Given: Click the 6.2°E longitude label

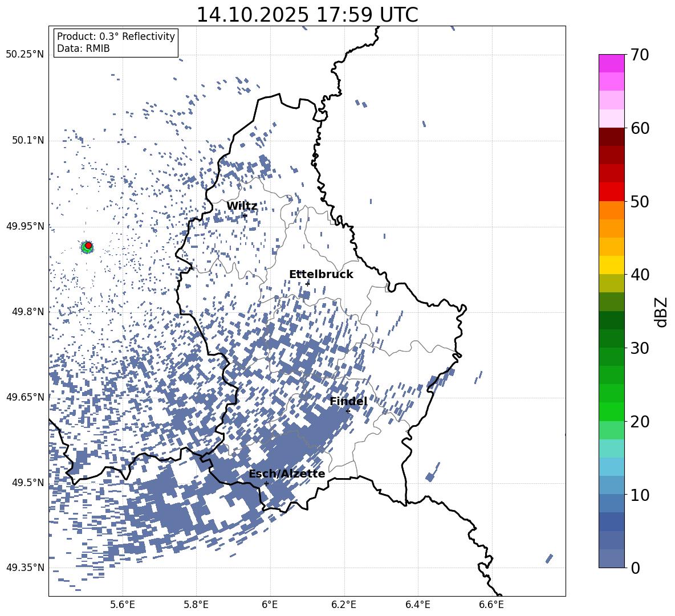Looking at the screenshot, I should pyautogui.click(x=344, y=605).
